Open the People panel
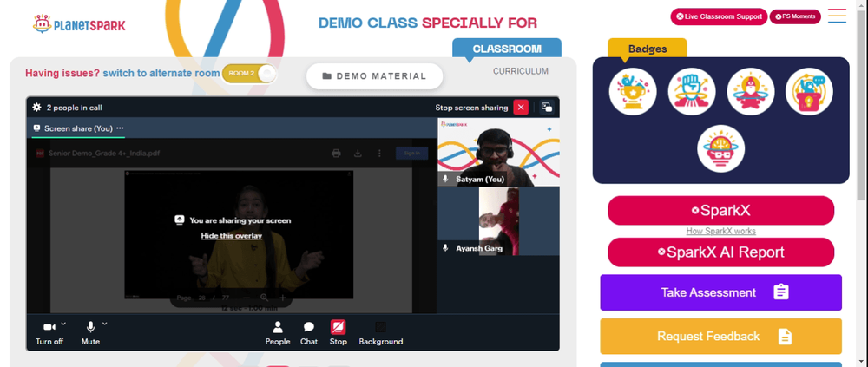This screenshot has width=868, height=367. tap(278, 334)
